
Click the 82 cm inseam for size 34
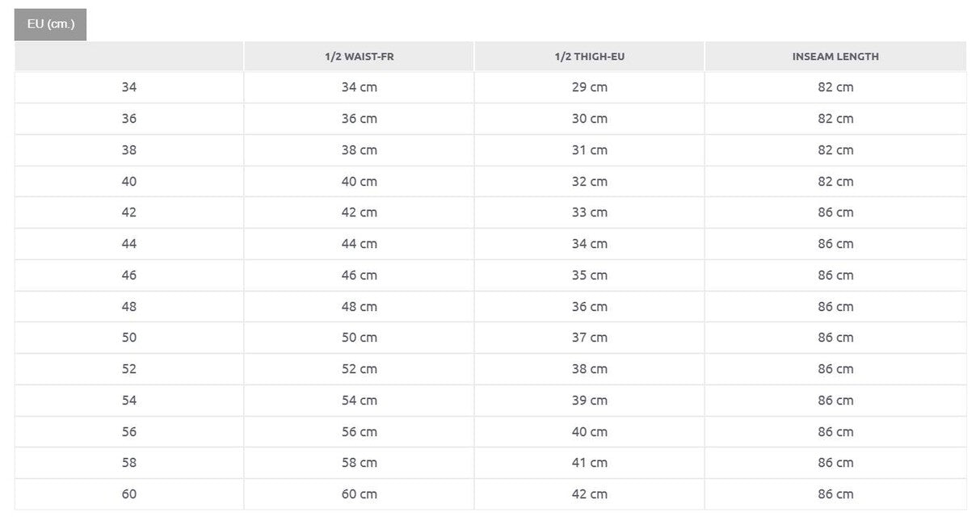[835, 87]
